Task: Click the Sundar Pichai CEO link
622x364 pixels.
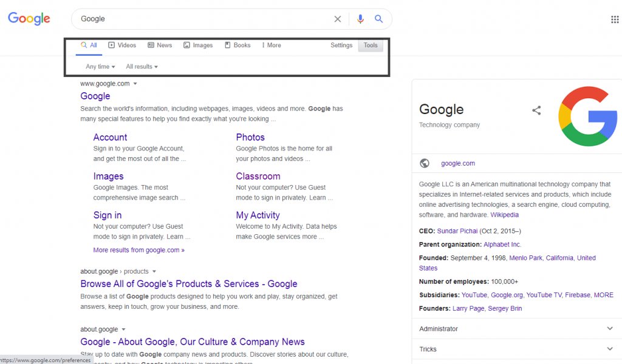Action: [457, 231]
